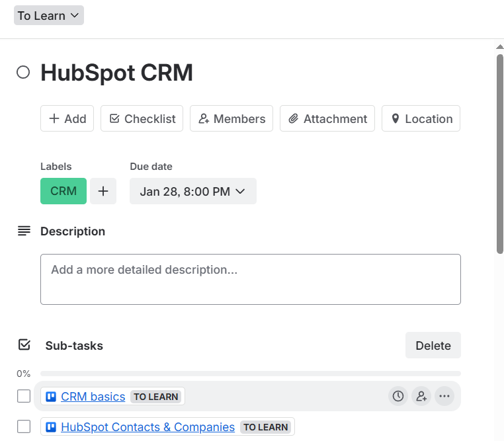
Task: Click the Labels heading
Action: [x=56, y=167]
